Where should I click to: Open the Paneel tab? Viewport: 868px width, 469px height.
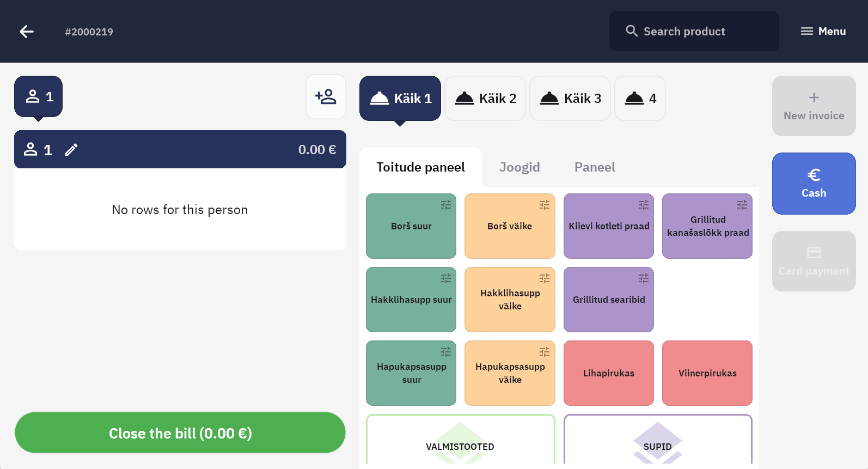coord(595,167)
